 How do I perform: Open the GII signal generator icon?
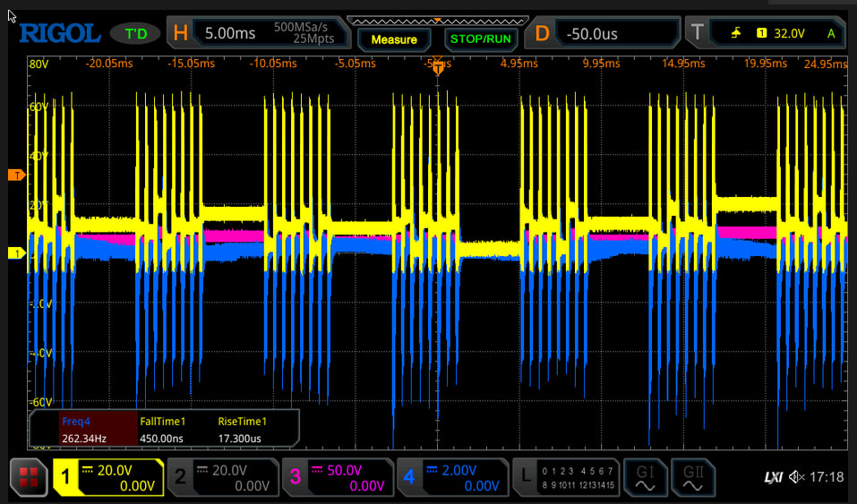coord(692,478)
